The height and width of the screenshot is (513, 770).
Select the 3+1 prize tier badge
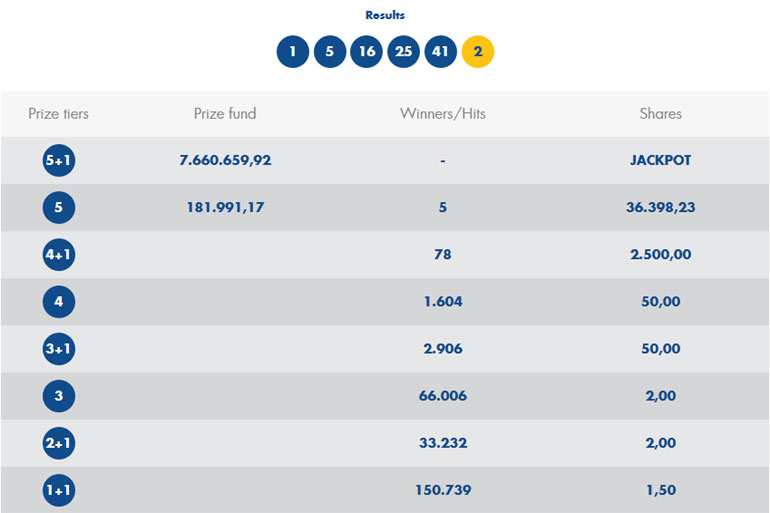click(59, 349)
